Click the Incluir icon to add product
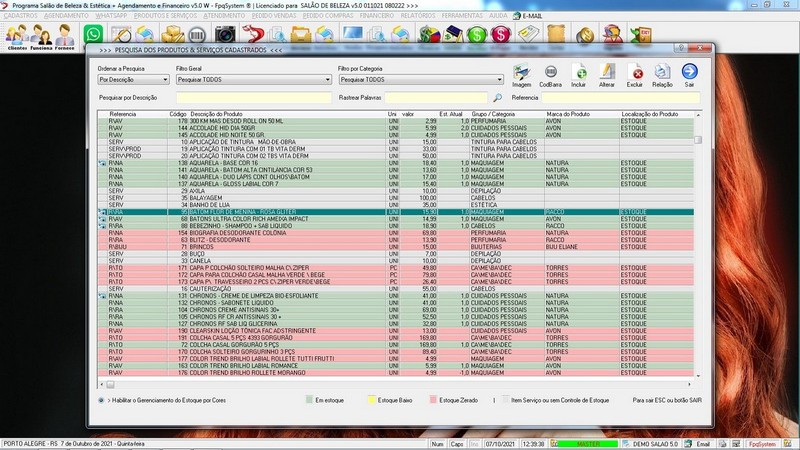This screenshot has height=450, width=800. click(x=579, y=76)
